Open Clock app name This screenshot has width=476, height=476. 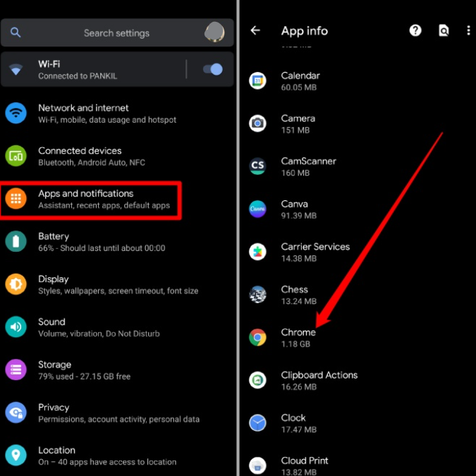click(293, 417)
